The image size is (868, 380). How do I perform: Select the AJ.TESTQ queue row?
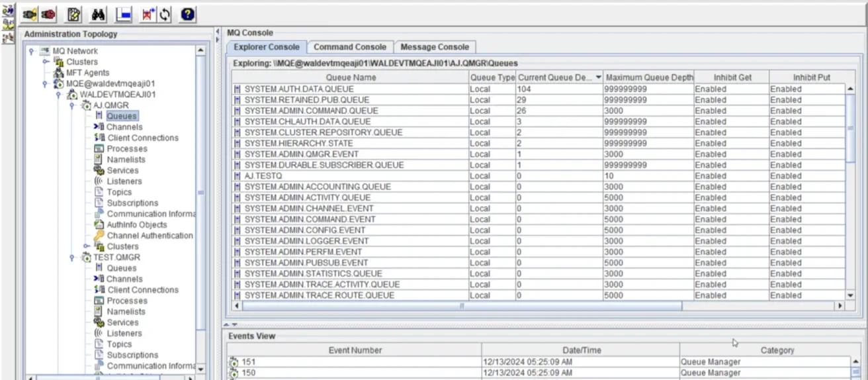[539, 176]
